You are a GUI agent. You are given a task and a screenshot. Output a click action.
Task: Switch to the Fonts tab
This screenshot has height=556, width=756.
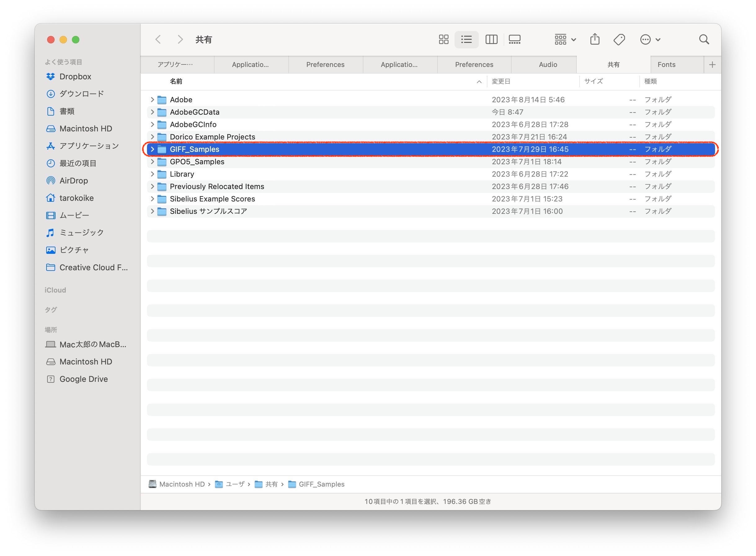coord(677,65)
